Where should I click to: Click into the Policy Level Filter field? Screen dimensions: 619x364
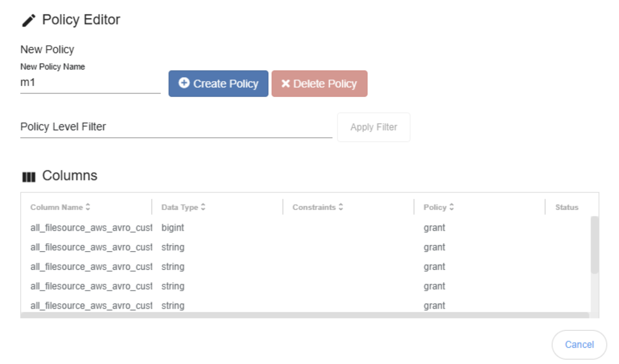176,127
